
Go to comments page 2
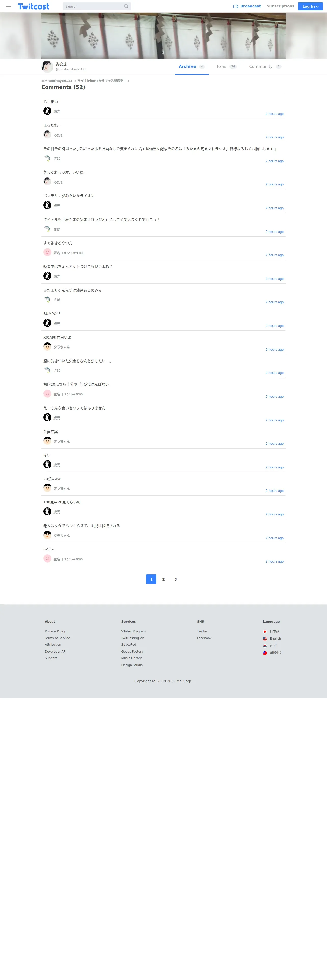coord(163,579)
